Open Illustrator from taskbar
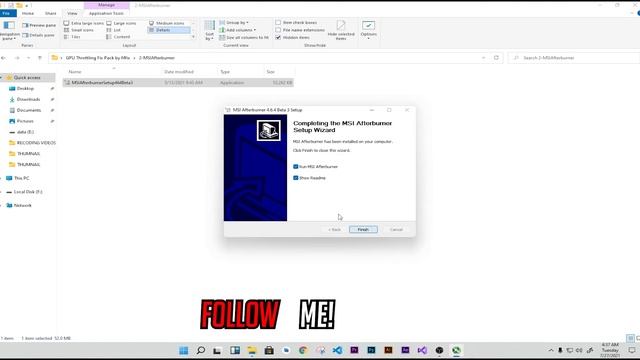This screenshot has height=360, width=640. click(x=388, y=350)
